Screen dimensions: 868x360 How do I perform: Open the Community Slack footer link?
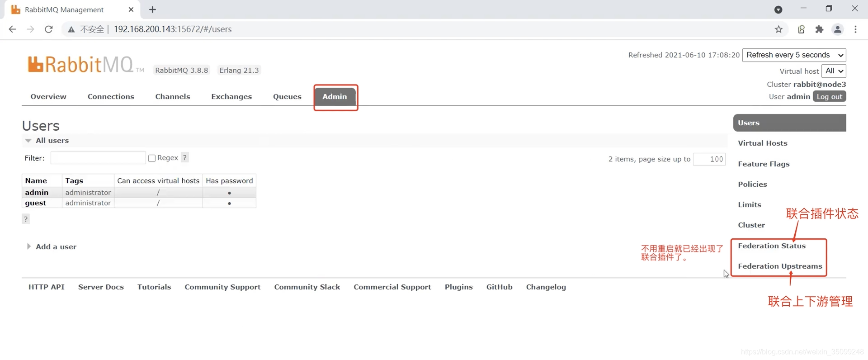click(x=307, y=287)
